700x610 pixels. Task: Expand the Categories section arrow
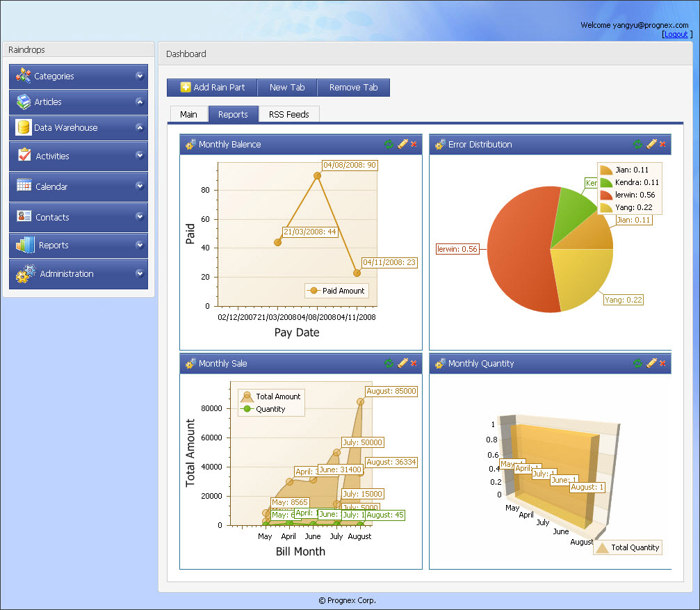pos(140,76)
